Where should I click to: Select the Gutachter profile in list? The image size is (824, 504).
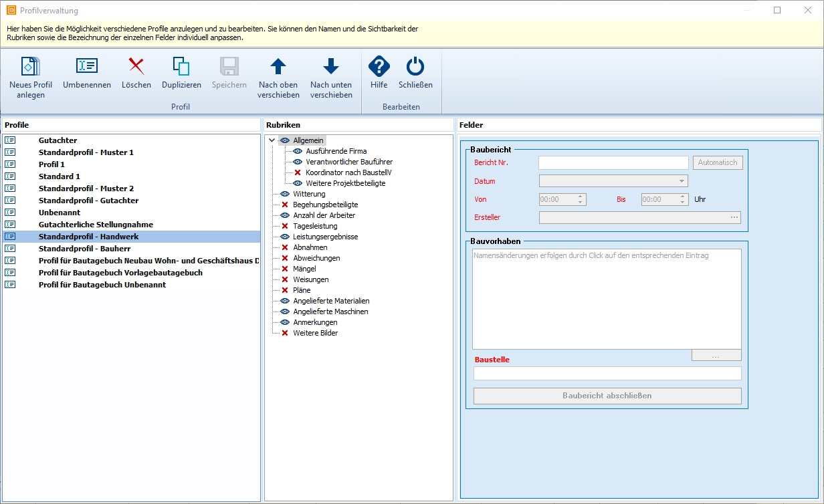point(58,140)
